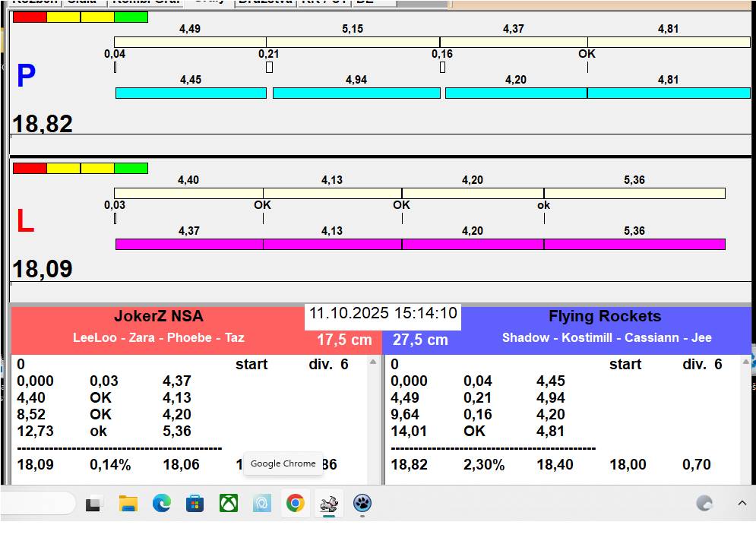Click the Google Chrome taskbar icon
This screenshot has height=544, width=756.
click(x=296, y=503)
